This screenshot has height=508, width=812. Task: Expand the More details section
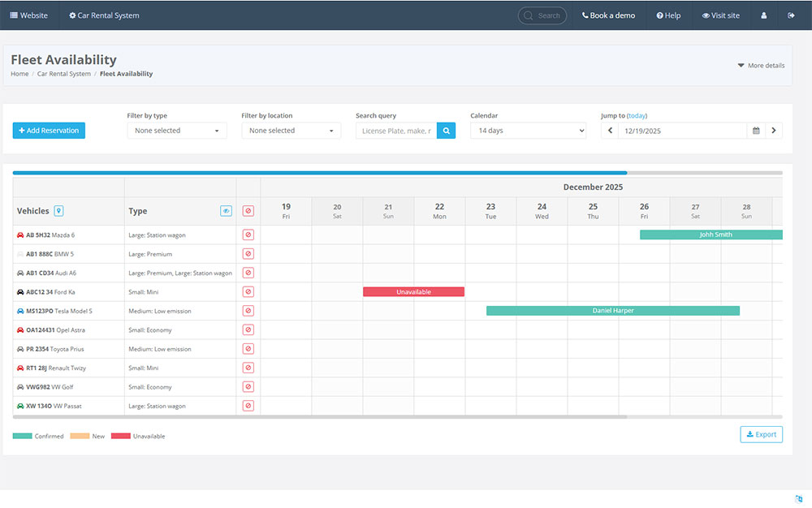[761, 66]
